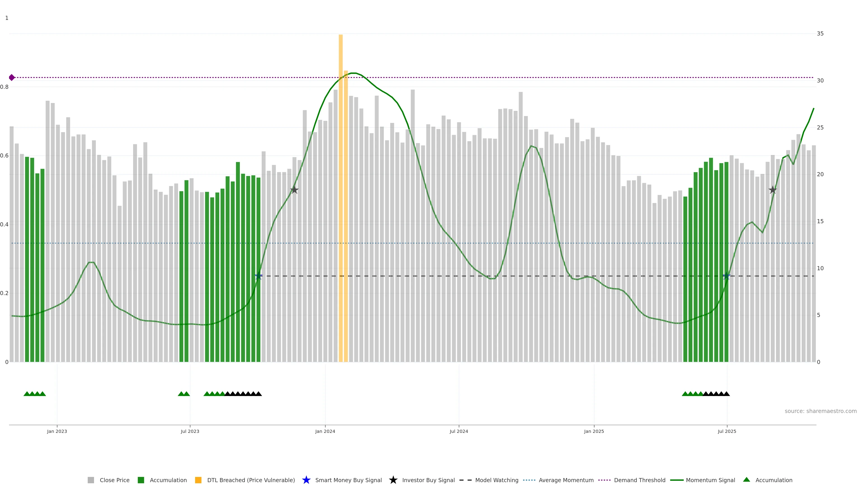Select the Investor Buy star marker in late 2025
The width and height of the screenshot is (868, 488).
(x=773, y=190)
